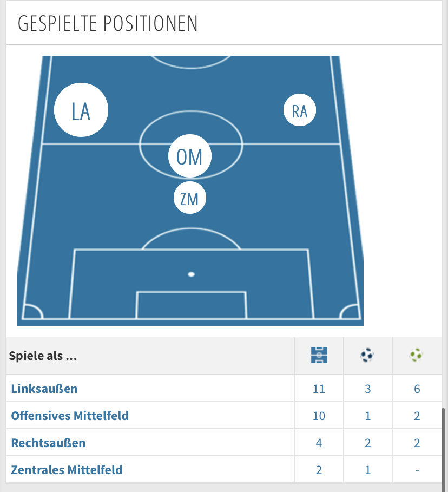Select the ZM position marker

[x=190, y=198]
